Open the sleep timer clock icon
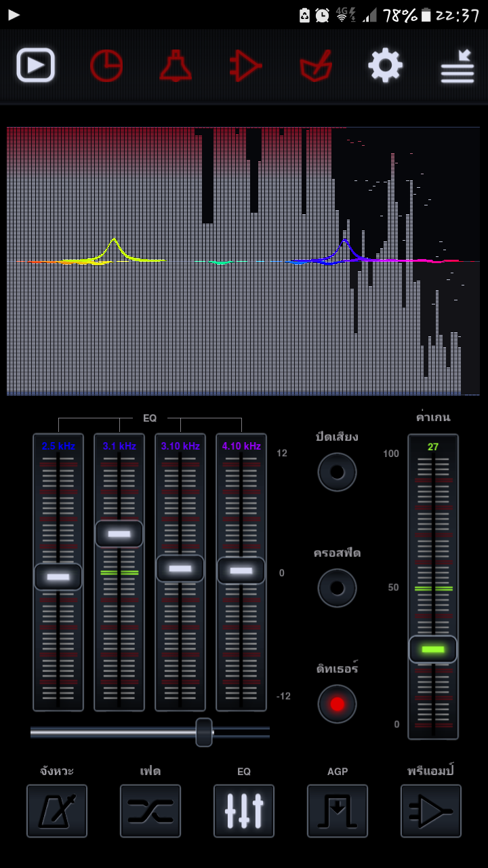The image size is (488, 868). pyautogui.click(x=106, y=66)
